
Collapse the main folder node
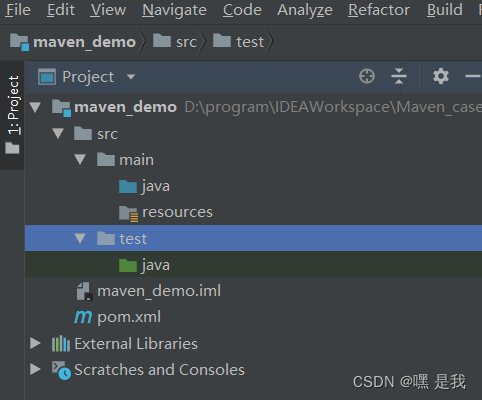click(80, 159)
